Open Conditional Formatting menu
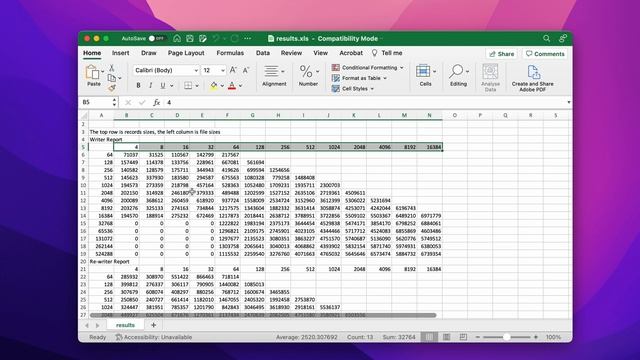The image size is (640, 360). tap(367, 67)
